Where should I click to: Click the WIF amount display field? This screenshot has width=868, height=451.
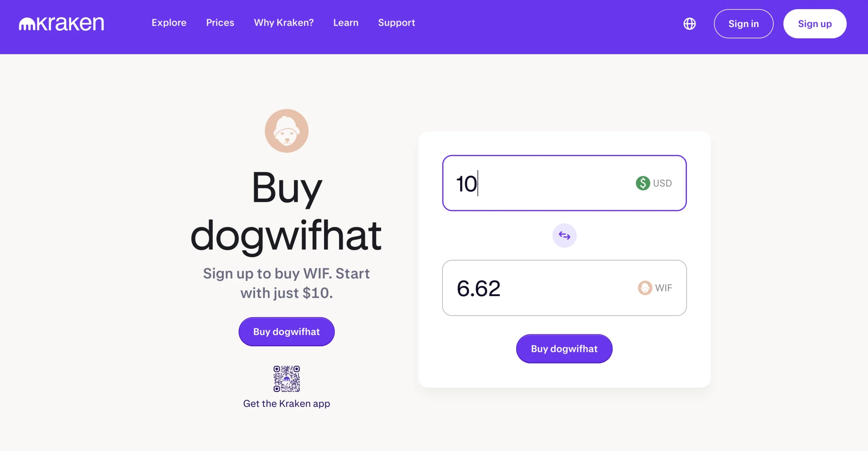pyautogui.click(x=564, y=288)
